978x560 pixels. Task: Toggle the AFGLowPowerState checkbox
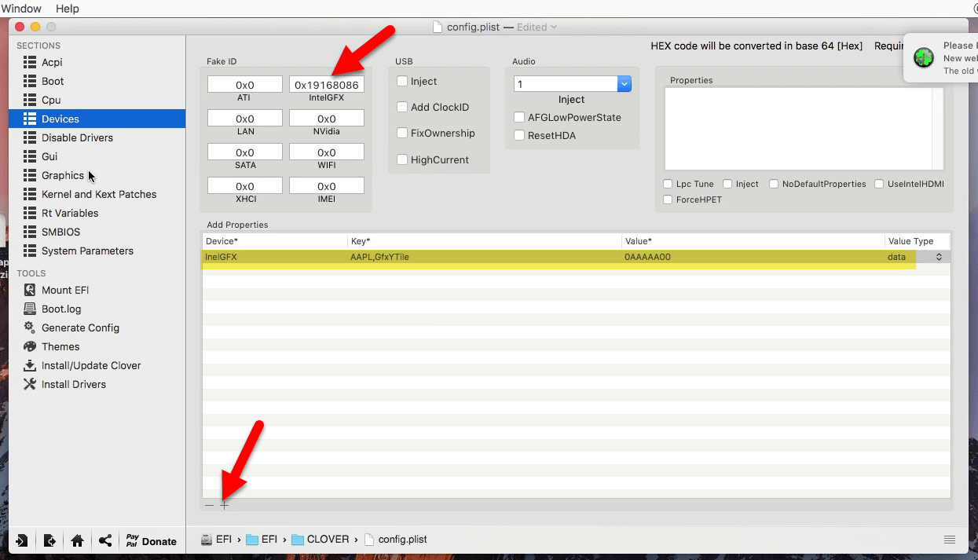click(x=519, y=117)
